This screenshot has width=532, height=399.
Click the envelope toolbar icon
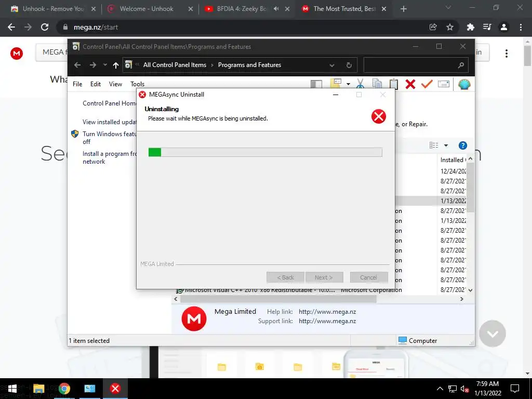pos(444,84)
